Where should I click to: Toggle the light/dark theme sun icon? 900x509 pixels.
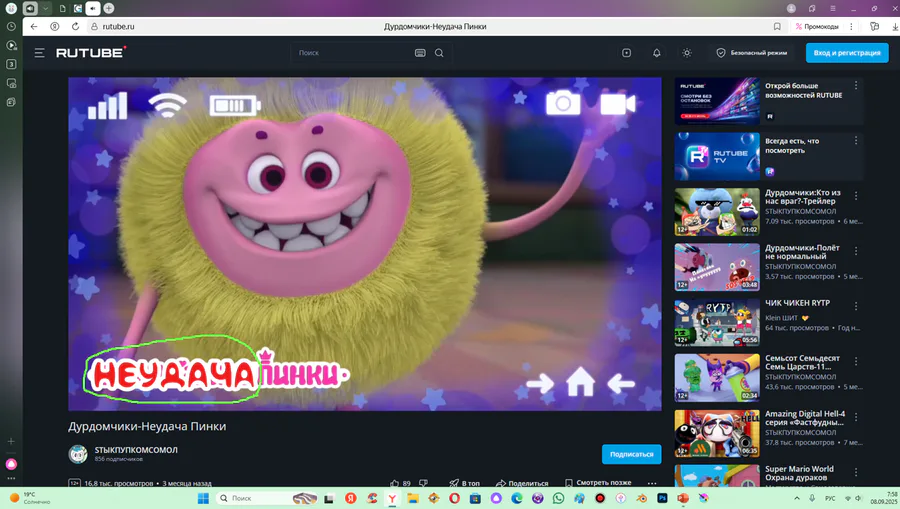tap(687, 53)
